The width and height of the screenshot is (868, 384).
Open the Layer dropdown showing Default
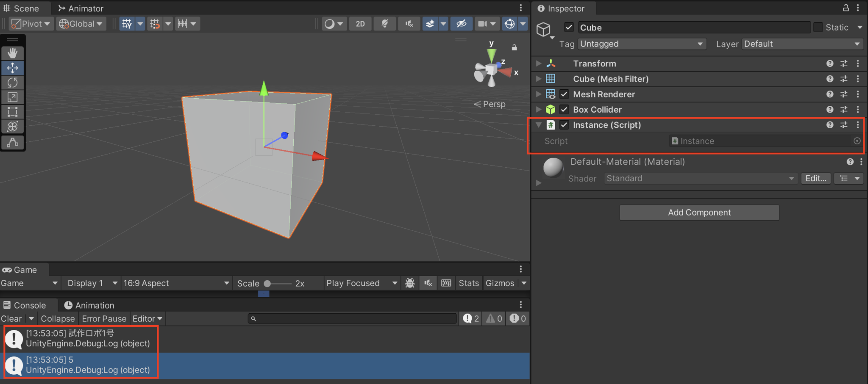click(x=803, y=44)
